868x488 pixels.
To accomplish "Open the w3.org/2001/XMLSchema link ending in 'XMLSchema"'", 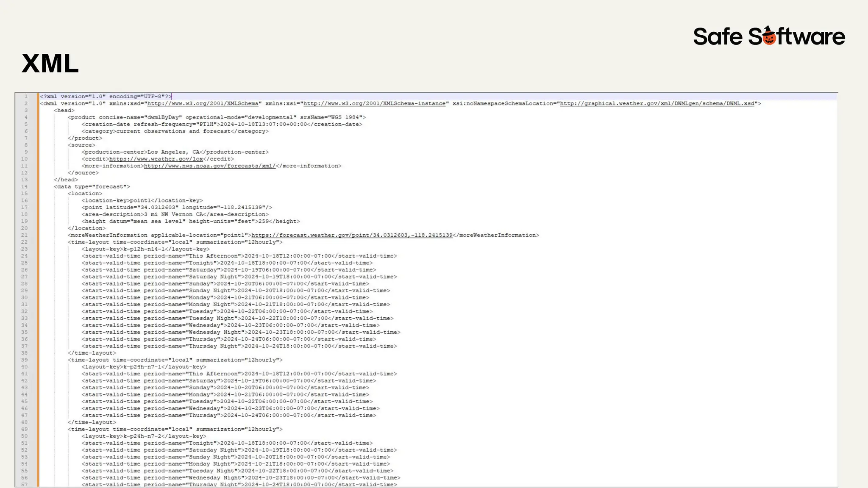I will [x=203, y=103].
